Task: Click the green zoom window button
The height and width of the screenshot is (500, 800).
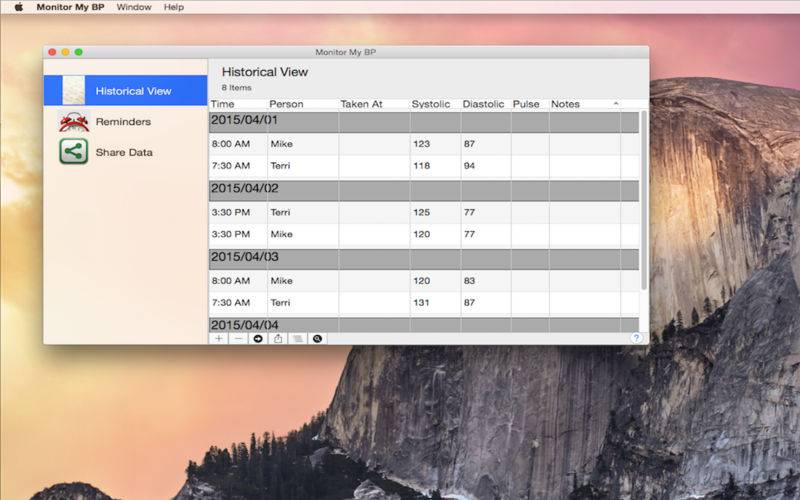Action: click(x=79, y=52)
